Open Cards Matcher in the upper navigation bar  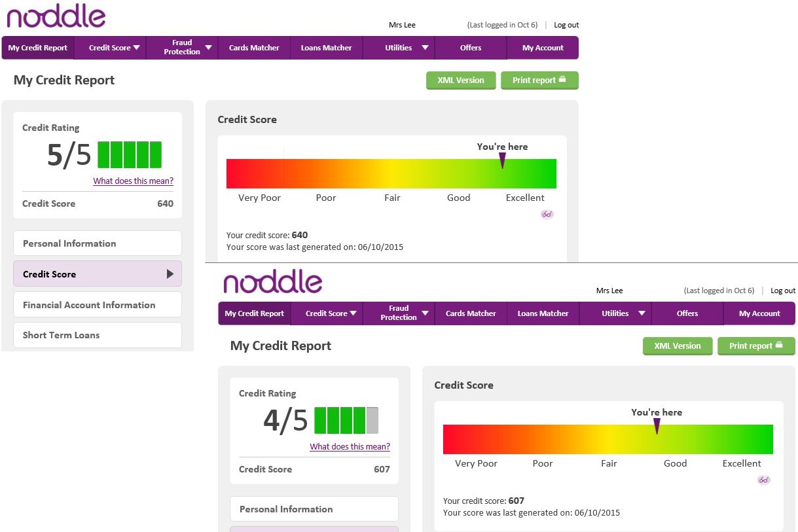254,48
